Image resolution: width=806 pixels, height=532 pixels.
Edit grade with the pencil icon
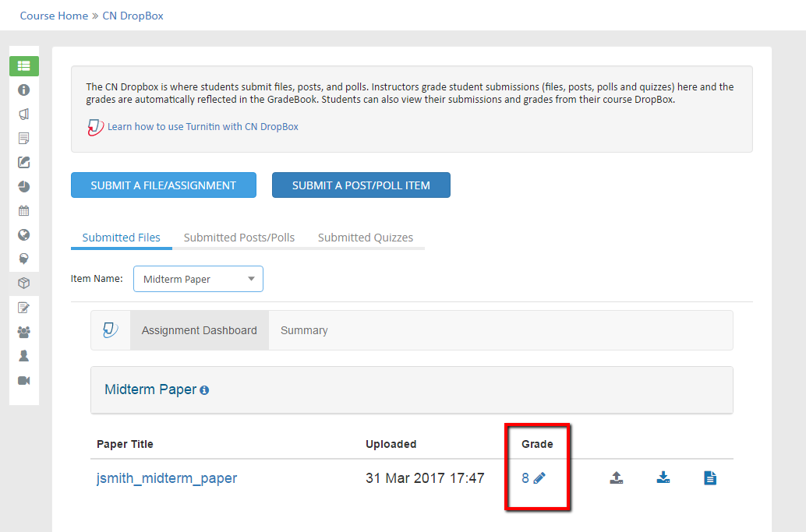tap(539, 478)
